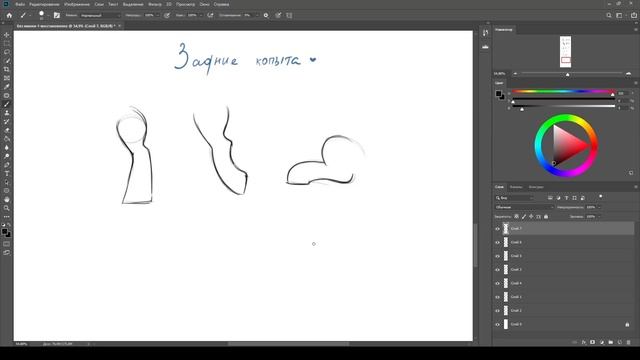The height and width of the screenshot is (360, 640).
Task: Open the Изображение menu
Action: click(x=77, y=4)
